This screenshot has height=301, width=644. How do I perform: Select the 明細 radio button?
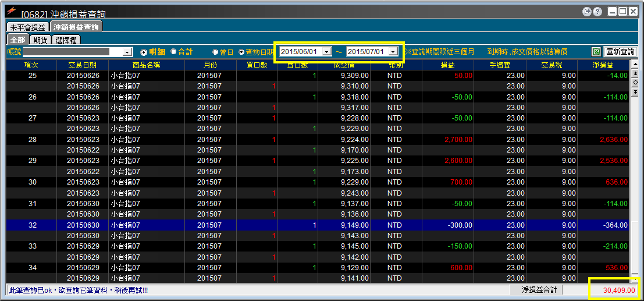click(143, 52)
